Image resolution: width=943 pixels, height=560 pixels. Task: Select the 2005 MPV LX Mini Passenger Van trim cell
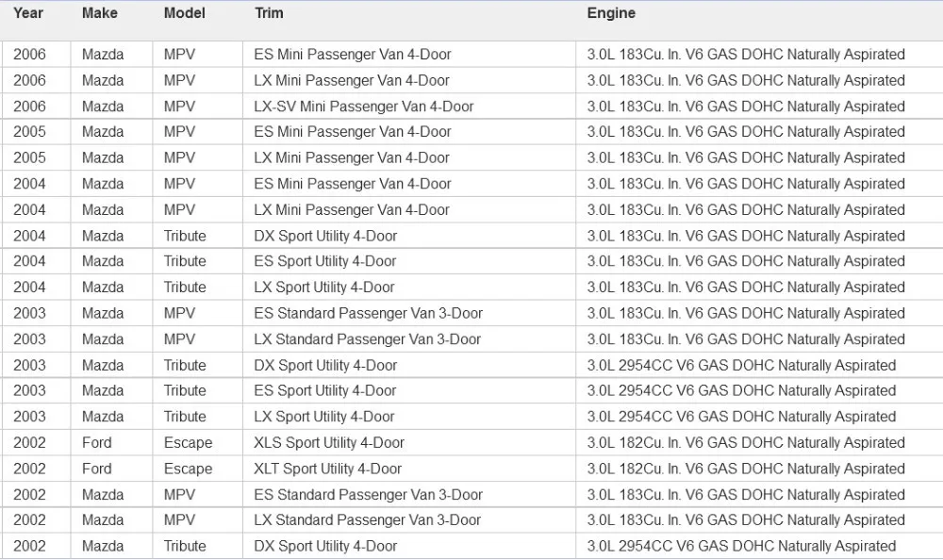pyautogui.click(x=409, y=157)
